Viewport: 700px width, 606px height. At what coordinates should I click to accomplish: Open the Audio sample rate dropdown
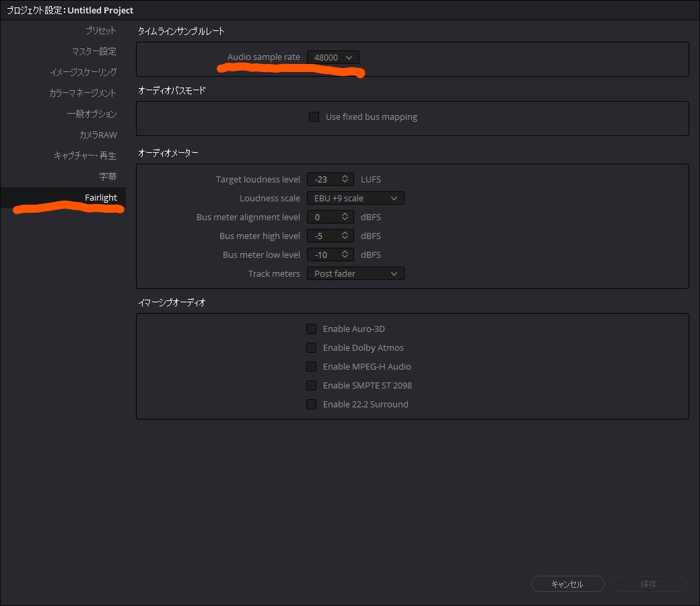coord(333,57)
